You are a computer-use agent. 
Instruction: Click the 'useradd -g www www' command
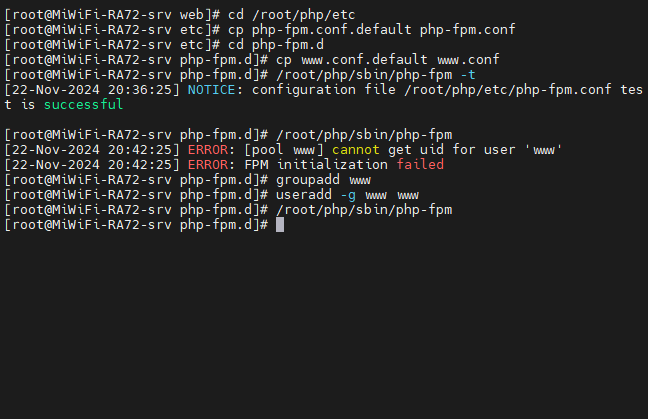pyautogui.click(x=348, y=195)
